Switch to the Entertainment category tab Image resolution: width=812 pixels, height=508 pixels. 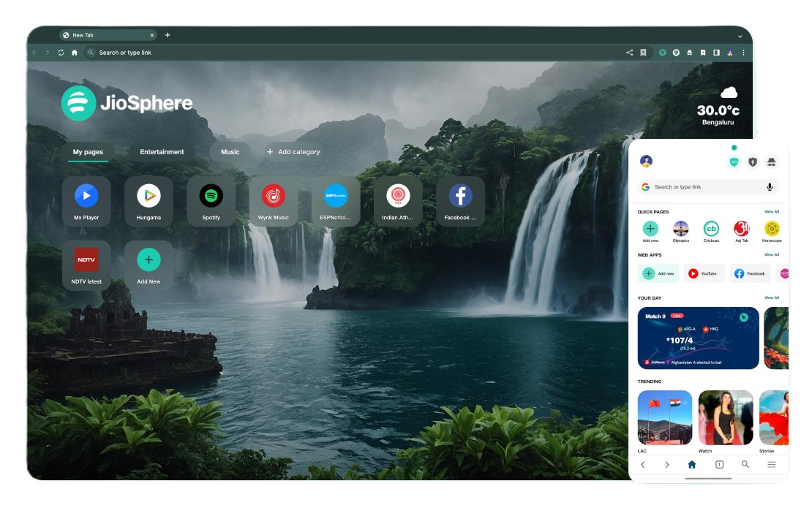point(162,152)
